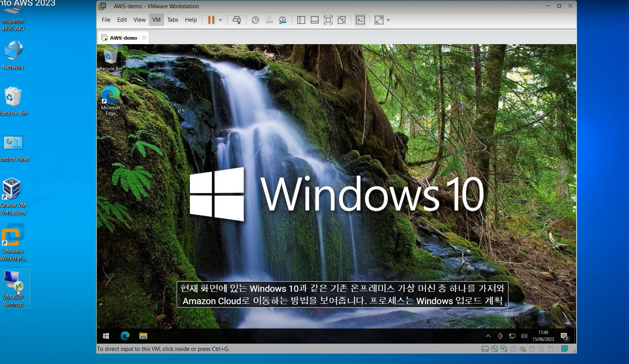629x364 pixels.
Task: Enter full screen mode in VMware toolbar
Action: click(x=328, y=20)
